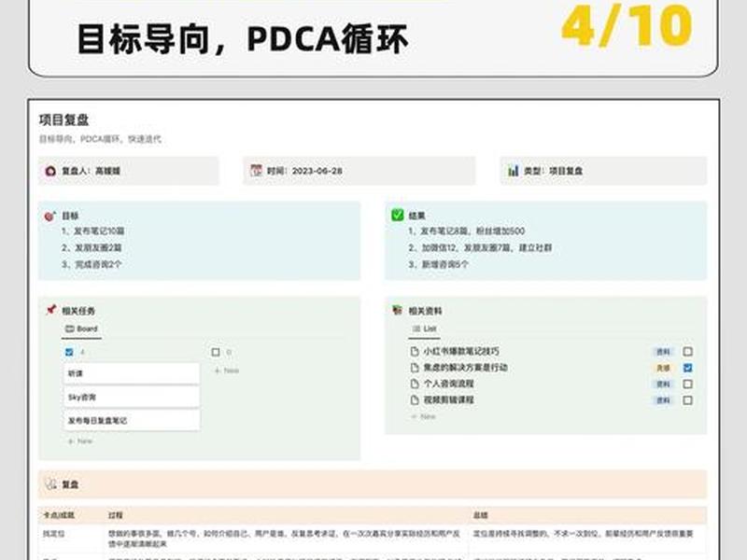Click the first column header of review table

point(59,515)
